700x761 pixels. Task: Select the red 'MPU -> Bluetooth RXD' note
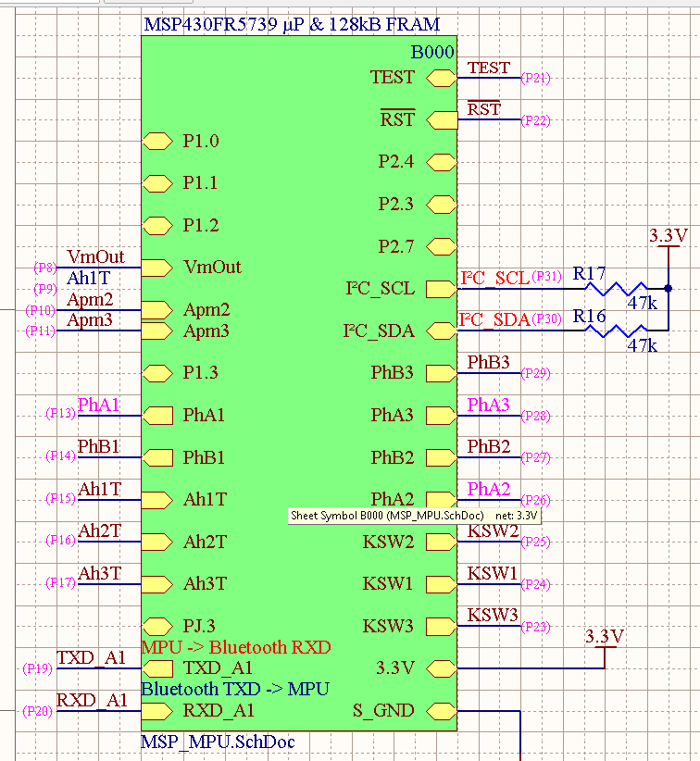(x=236, y=647)
